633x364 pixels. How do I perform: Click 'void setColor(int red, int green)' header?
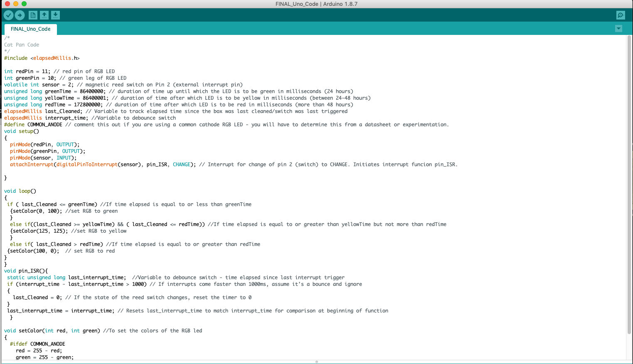[52, 331]
